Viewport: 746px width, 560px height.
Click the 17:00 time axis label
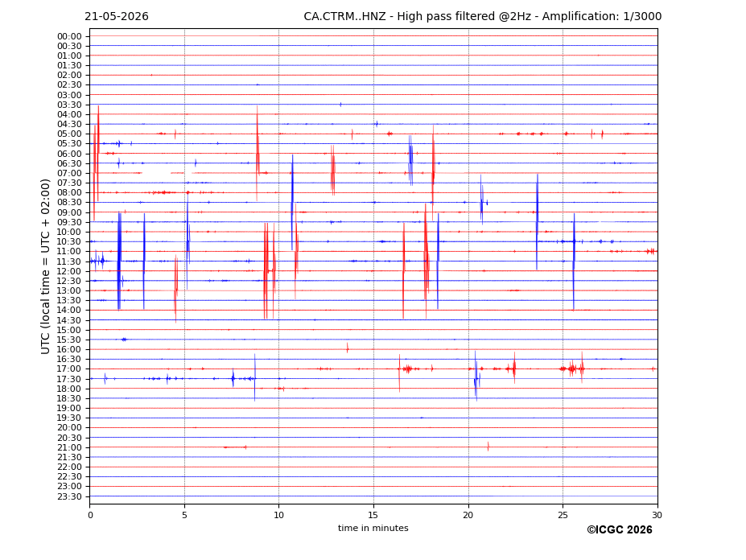pos(69,369)
